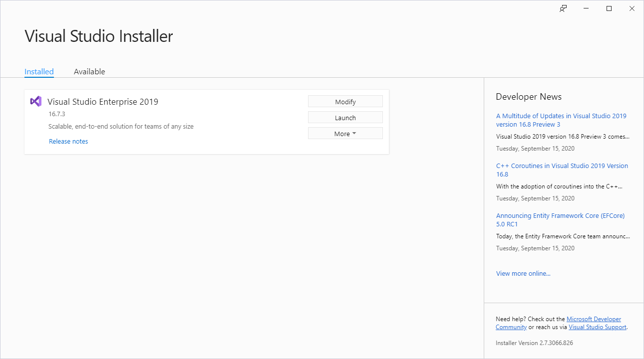Switch to the Available tab
This screenshot has width=644, height=359.
click(x=89, y=71)
